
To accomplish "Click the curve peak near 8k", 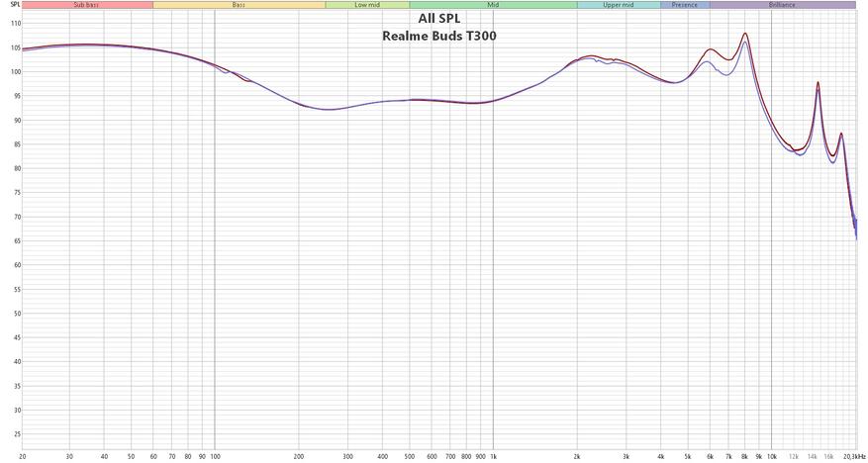I will pyautogui.click(x=745, y=34).
